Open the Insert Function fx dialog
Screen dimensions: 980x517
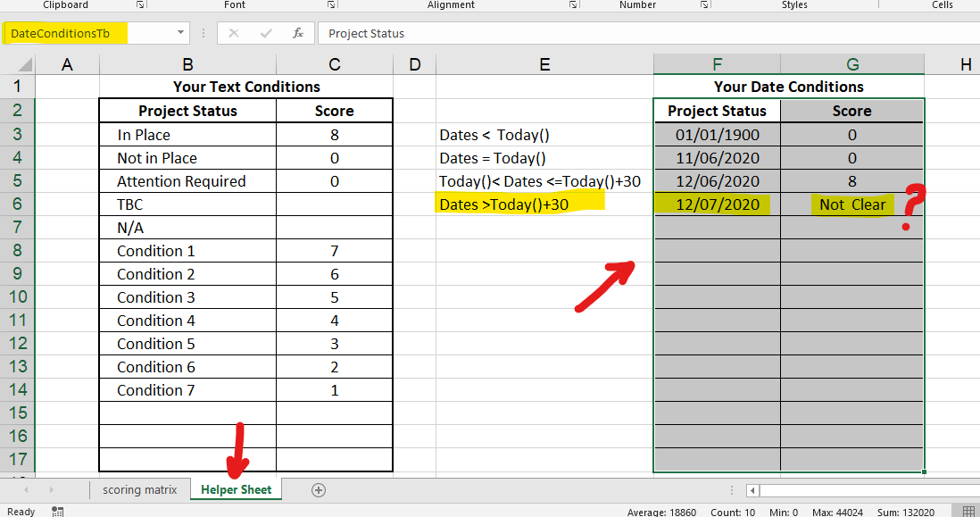click(298, 33)
